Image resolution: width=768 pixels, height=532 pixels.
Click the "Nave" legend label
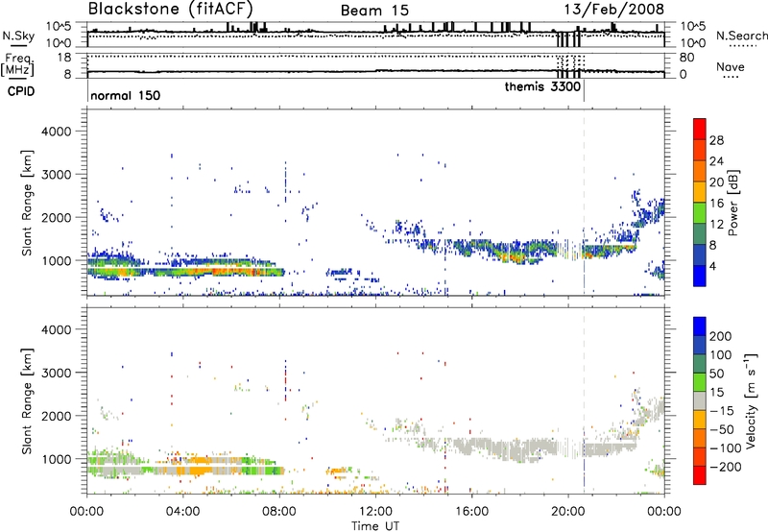pos(731,66)
